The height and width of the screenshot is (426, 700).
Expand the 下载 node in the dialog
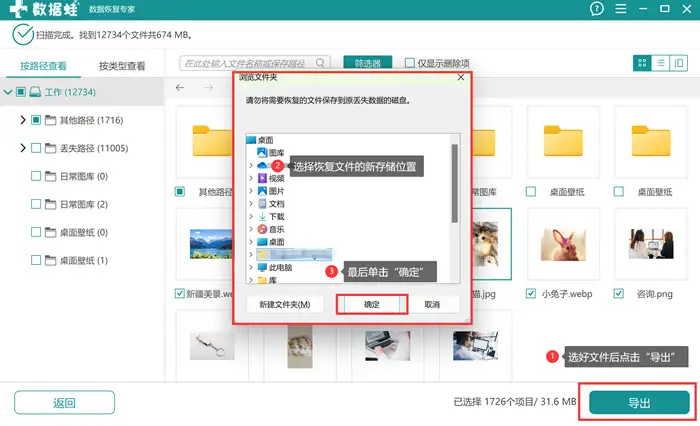coord(251,217)
